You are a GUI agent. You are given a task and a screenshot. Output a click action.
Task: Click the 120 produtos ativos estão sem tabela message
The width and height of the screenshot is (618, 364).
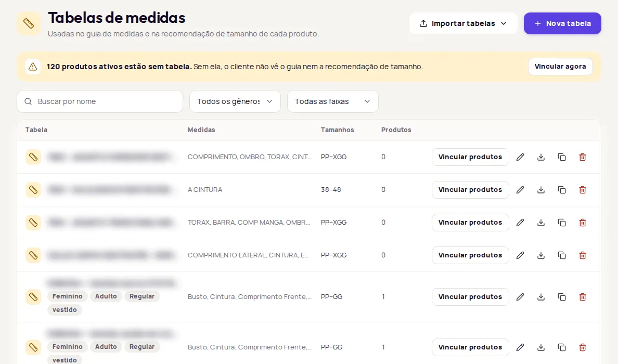[x=120, y=67]
